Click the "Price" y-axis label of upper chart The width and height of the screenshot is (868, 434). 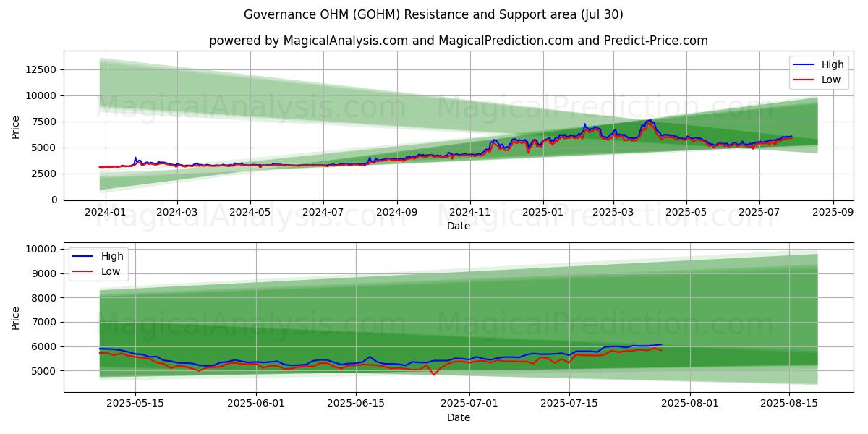pyautogui.click(x=16, y=125)
